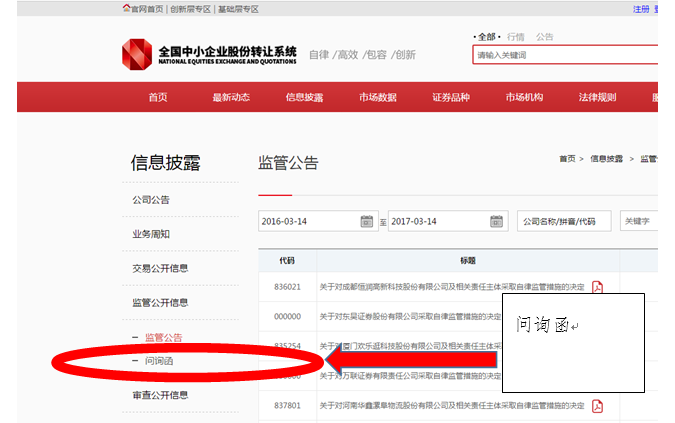Select 问询函 in the sidebar
The height and width of the screenshot is (423, 675).
[160, 360]
